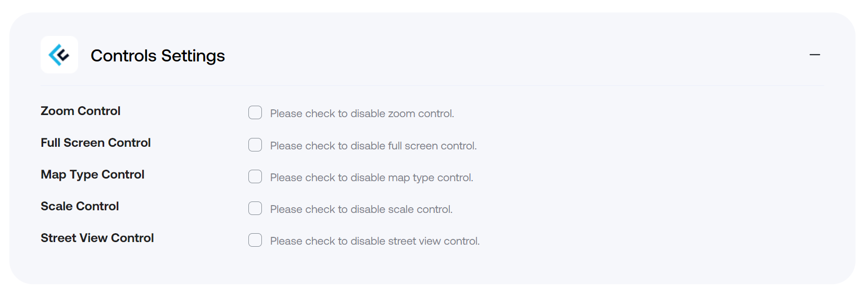The width and height of the screenshot is (868, 304).
Task: Select the Zoom Control setting label
Action: (x=80, y=111)
